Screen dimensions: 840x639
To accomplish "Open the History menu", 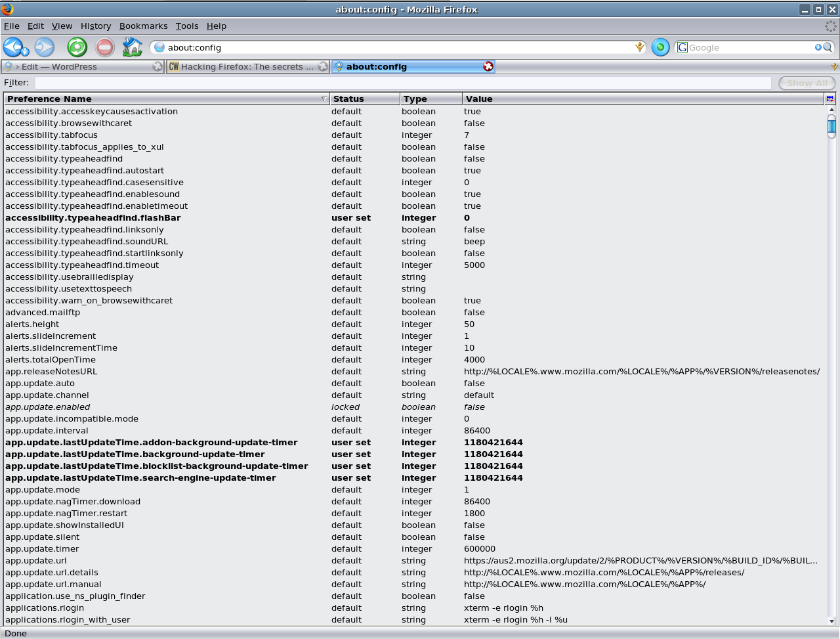I will click(96, 26).
